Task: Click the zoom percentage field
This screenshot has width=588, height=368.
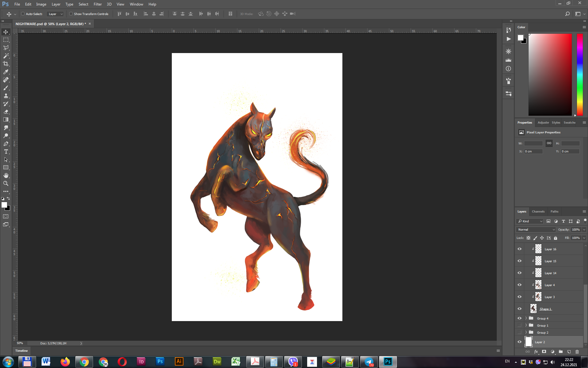Action: [x=20, y=343]
